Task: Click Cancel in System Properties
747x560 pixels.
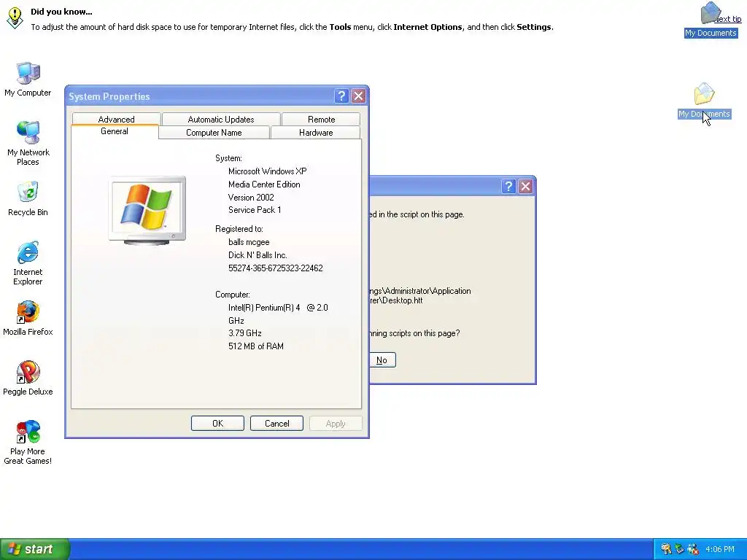Action: coord(276,424)
